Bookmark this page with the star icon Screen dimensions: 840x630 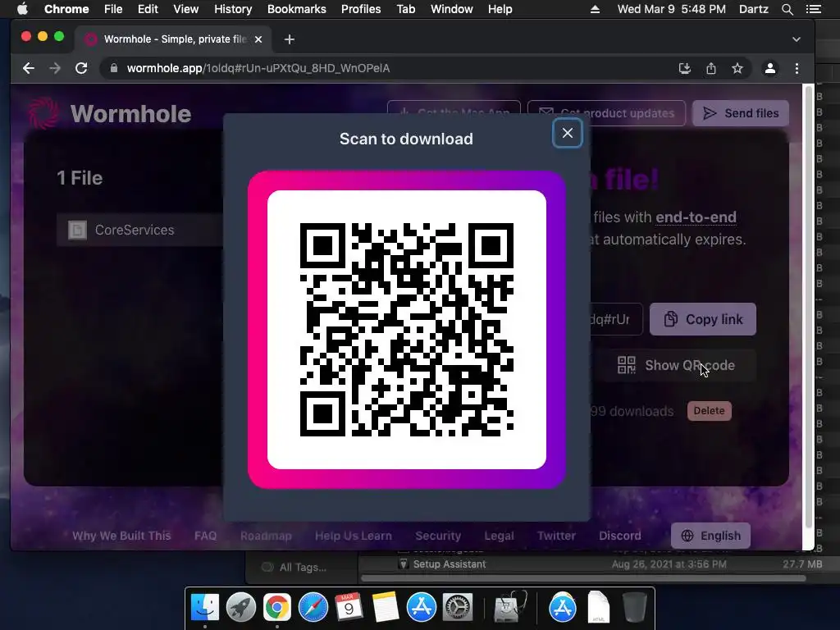[737, 68]
